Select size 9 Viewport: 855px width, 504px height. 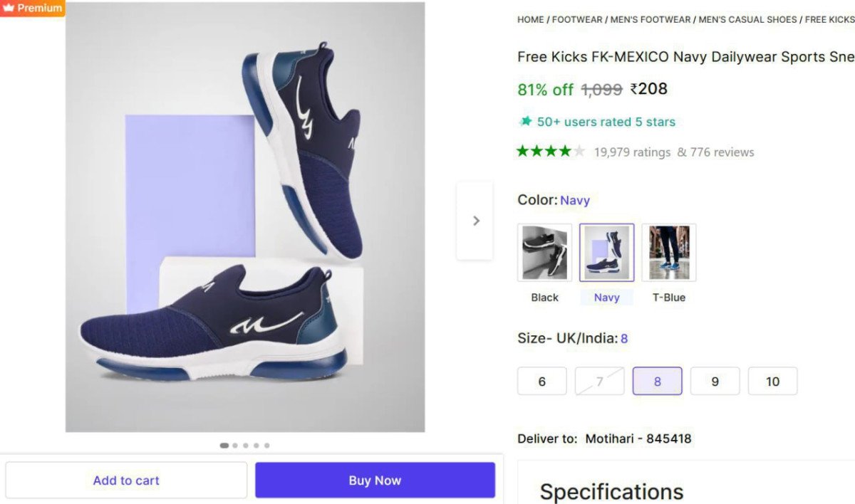[715, 382]
